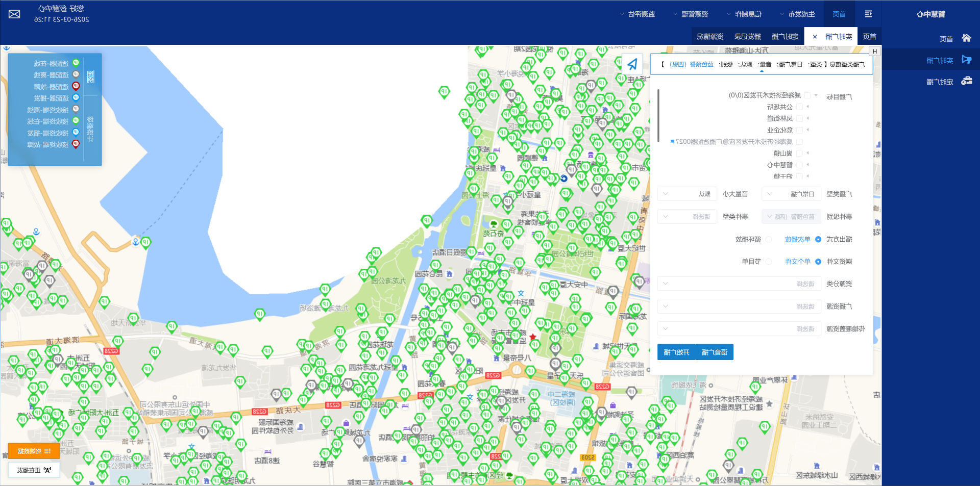Check the 崮山镇 checkbox
Image resolution: width=980 pixels, height=486 pixels.
800,153
